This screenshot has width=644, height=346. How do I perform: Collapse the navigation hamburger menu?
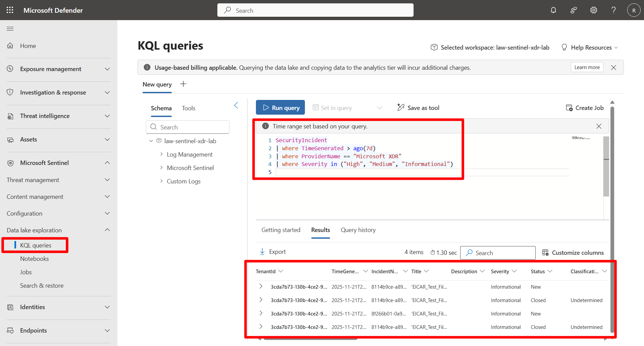(x=10, y=28)
